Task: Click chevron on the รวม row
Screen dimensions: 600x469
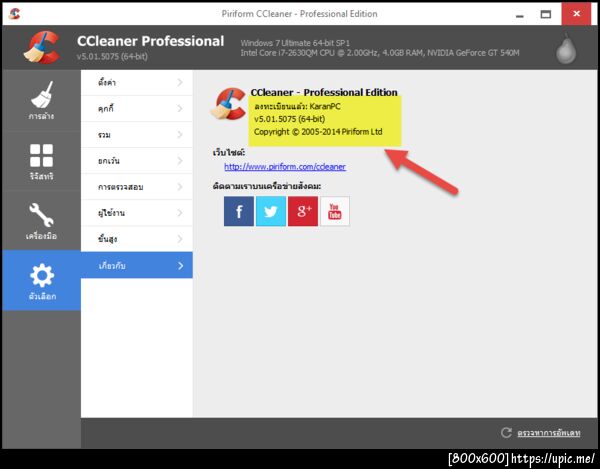Action: (x=180, y=135)
